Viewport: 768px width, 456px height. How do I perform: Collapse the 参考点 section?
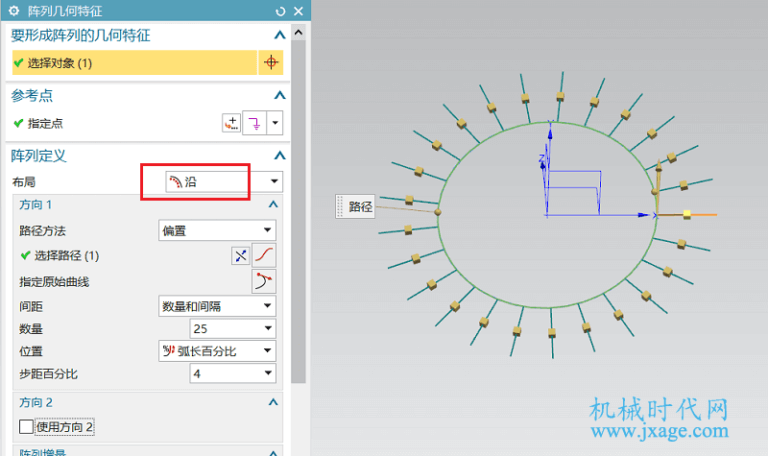pyautogui.click(x=279, y=95)
